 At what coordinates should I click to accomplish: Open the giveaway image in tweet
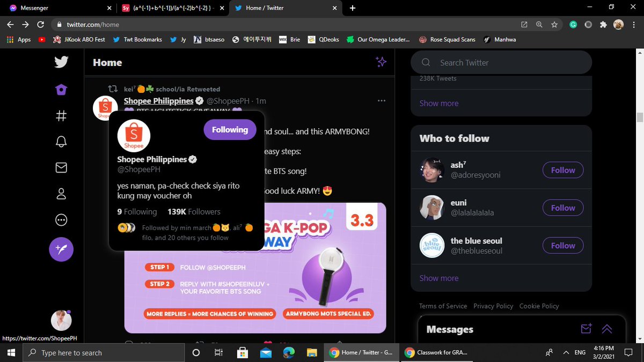click(x=255, y=268)
